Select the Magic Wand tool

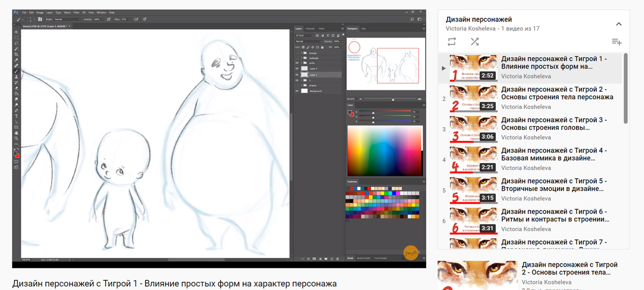[16, 49]
